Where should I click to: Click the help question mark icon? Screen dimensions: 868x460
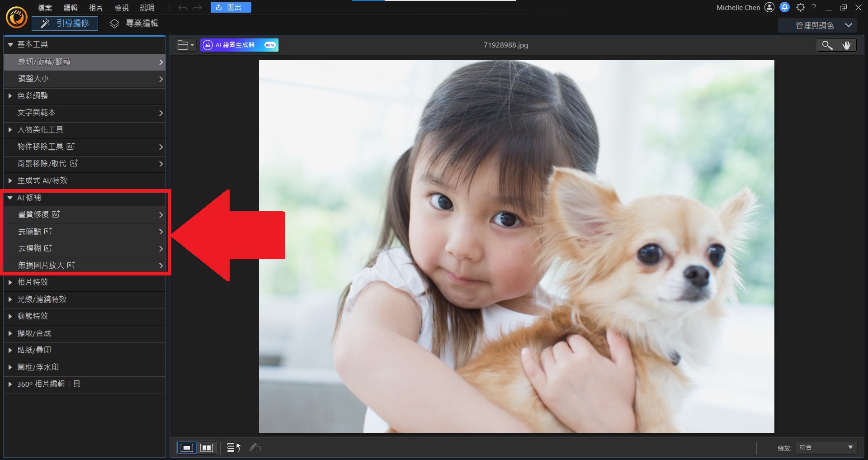pos(814,7)
